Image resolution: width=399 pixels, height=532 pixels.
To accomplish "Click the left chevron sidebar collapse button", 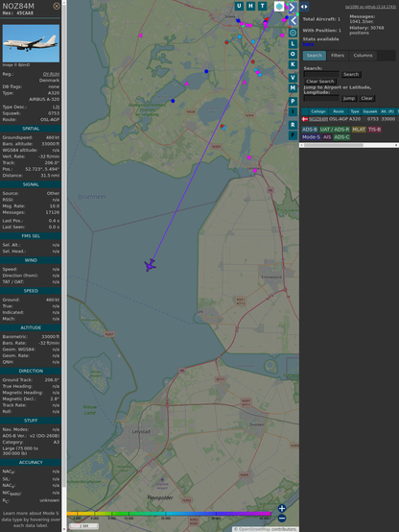I will [x=293, y=21].
